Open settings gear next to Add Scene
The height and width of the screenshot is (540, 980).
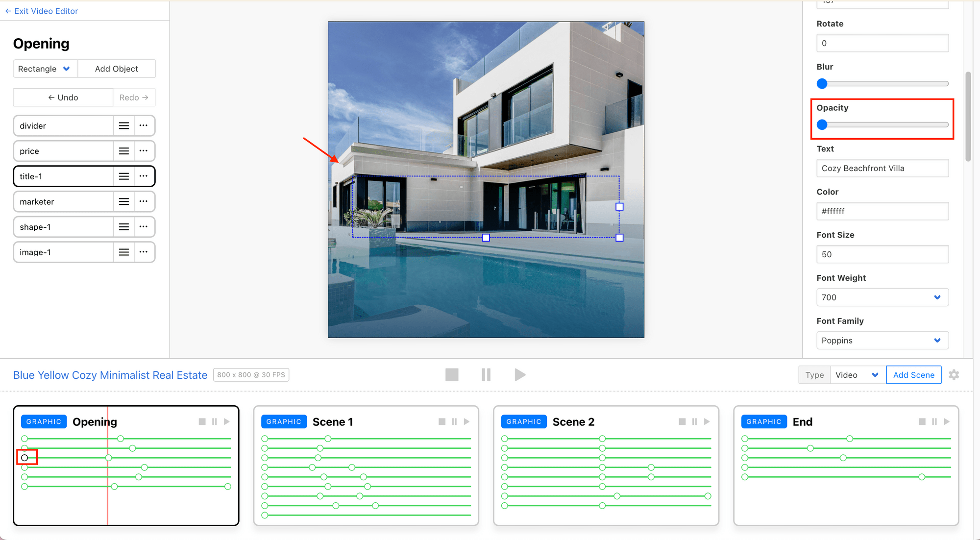[954, 375]
